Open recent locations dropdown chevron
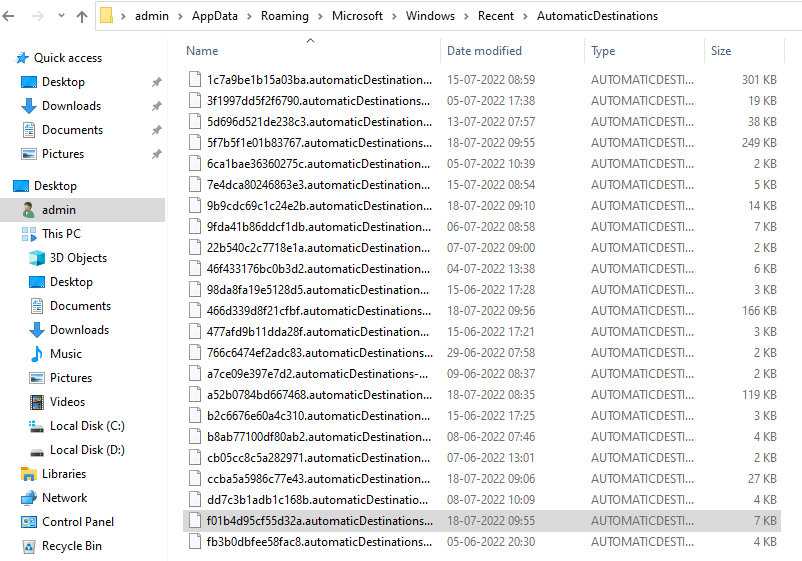802x561 pixels. (x=61, y=16)
